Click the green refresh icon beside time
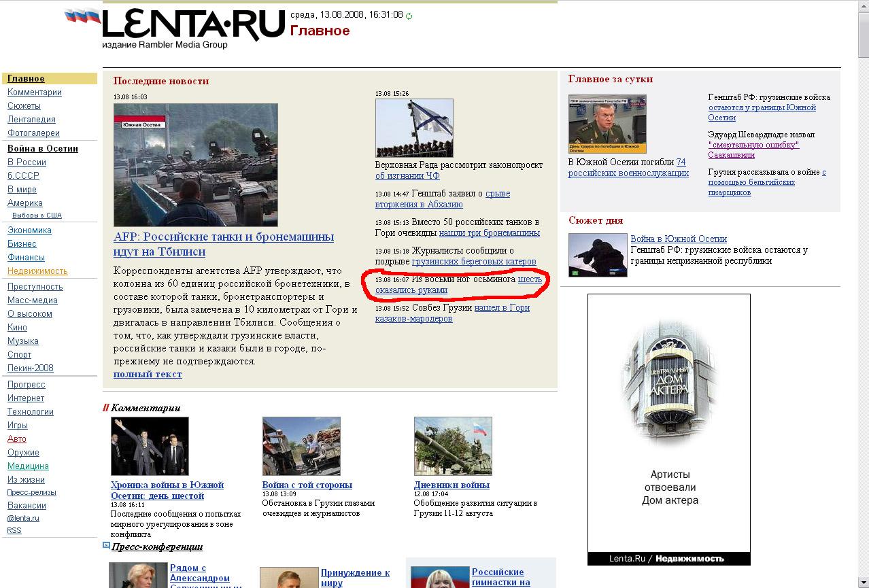 tap(409, 16)
